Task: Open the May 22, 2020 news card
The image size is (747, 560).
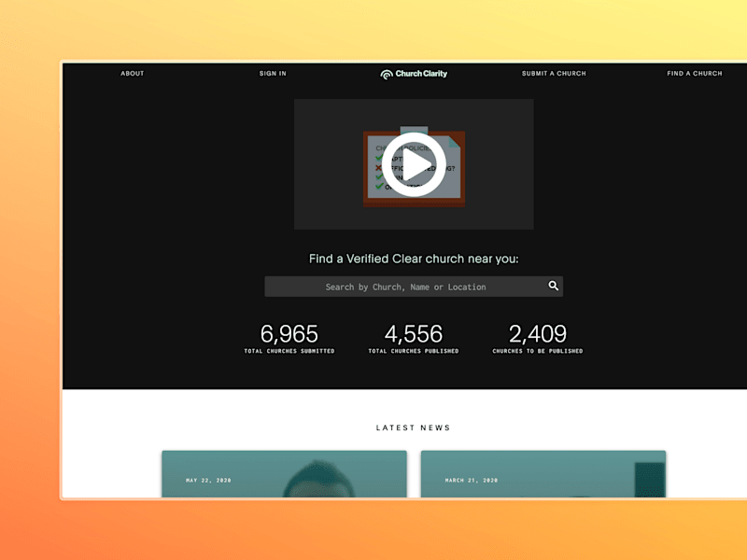Action: coord(285,474)
